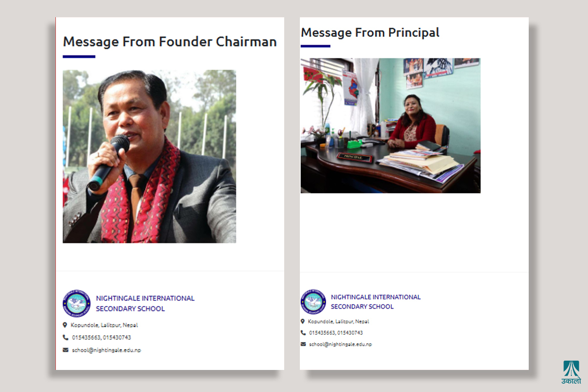This screenshot has width=588, height=392.
Task: Click phone numbers 015435663 in left card
Action: tap(101, 337)
